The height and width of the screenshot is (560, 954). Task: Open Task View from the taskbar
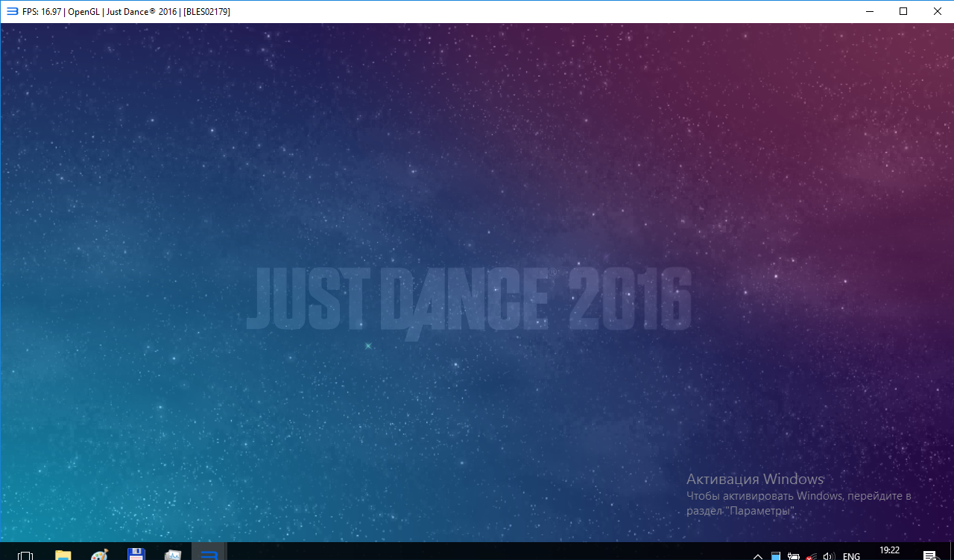[x=25, y=555]
